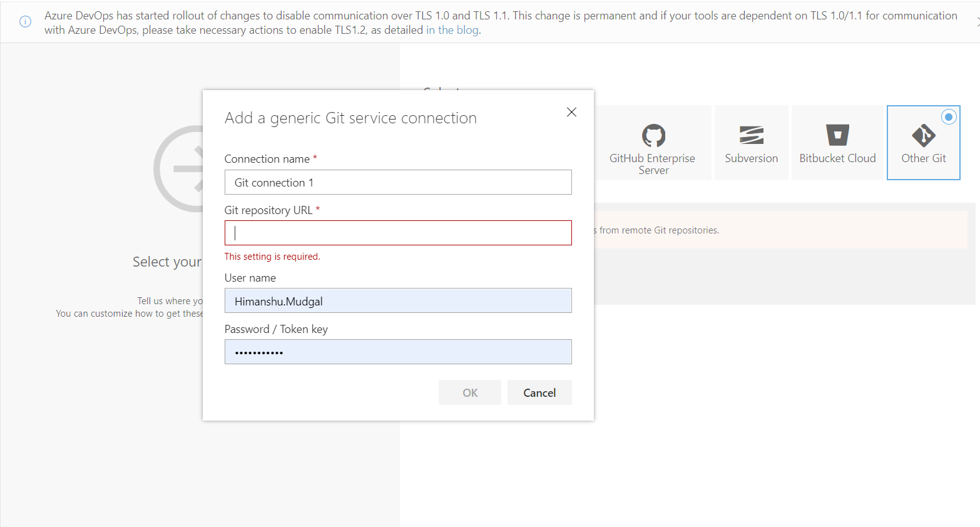Screen dimensions: 980x527
Task: Click the 'Subversion' label text
Action: pos(752,158)
